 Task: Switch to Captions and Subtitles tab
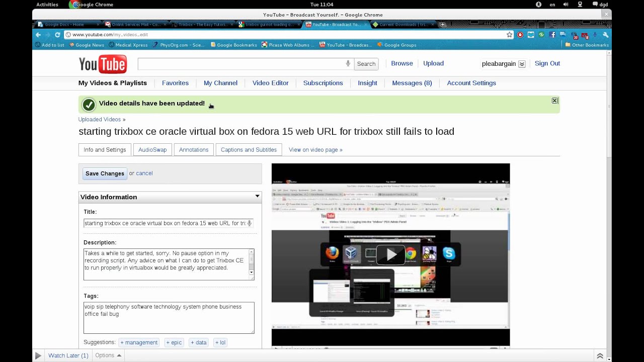(249, 150)
